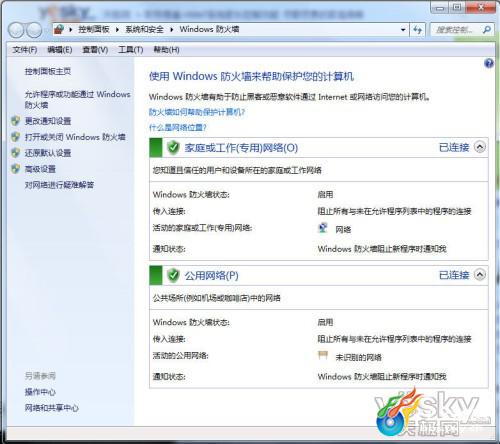Open the 工具(T) menu
The height and width of the screenshot is (444, 500).
tap(131, 50)
